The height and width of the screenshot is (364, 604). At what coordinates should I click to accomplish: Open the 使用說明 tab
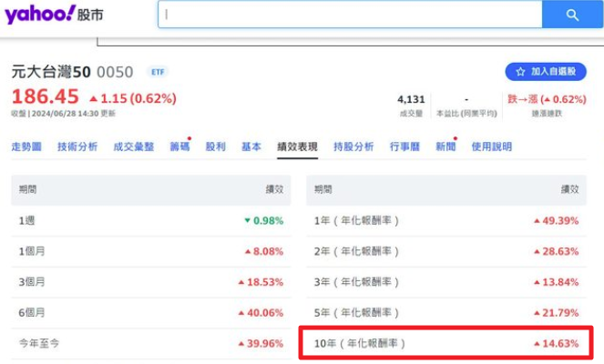[492, 147]
